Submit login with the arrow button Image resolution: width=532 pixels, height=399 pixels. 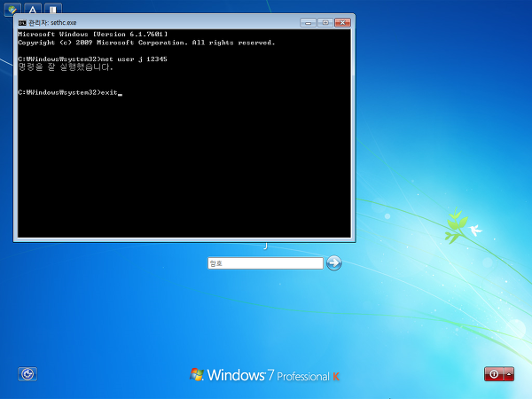tap(334, 263)
